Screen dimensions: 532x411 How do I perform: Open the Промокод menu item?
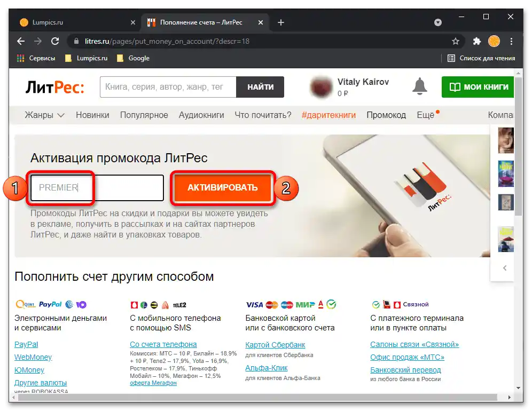(386, 115)
